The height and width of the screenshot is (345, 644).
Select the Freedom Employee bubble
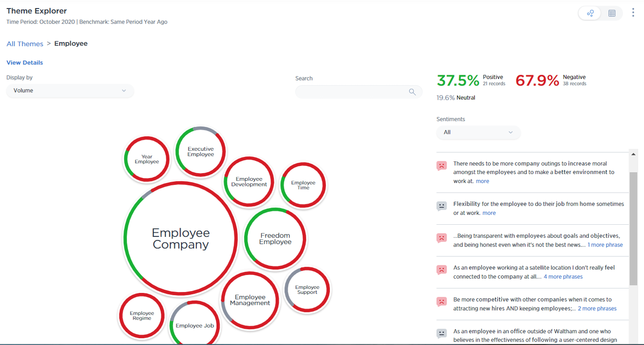click(x=275, y=239)
